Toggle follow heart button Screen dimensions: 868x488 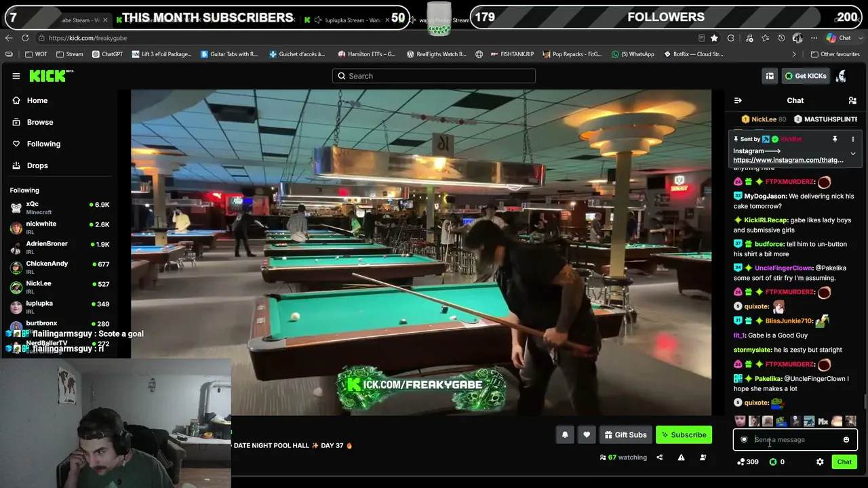[x=587, y=435]
